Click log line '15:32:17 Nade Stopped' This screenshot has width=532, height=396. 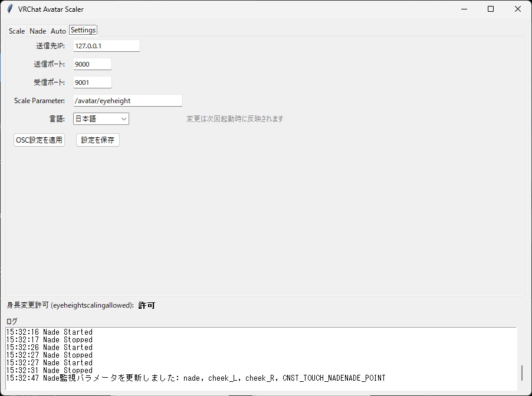[x=50, y=339]
